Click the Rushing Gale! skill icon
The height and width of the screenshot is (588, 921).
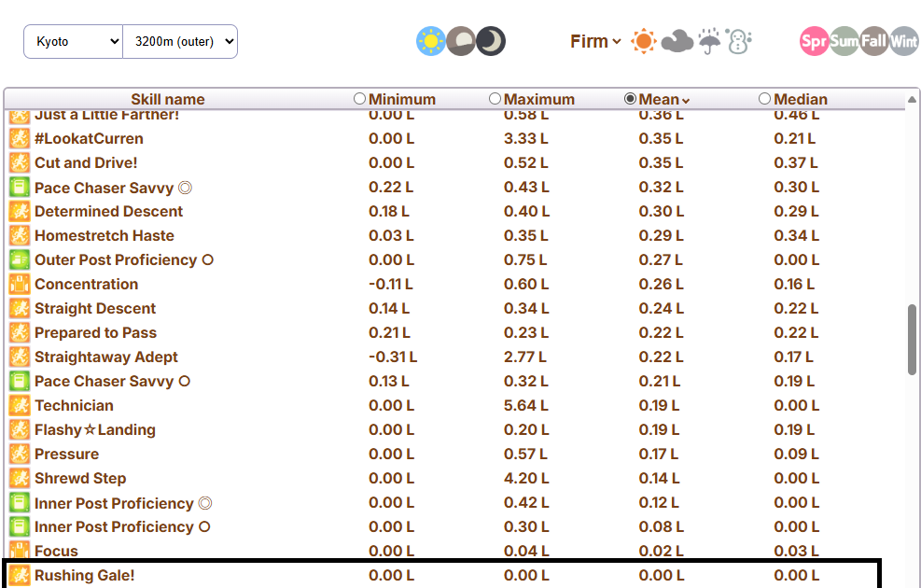coord(20,575)
